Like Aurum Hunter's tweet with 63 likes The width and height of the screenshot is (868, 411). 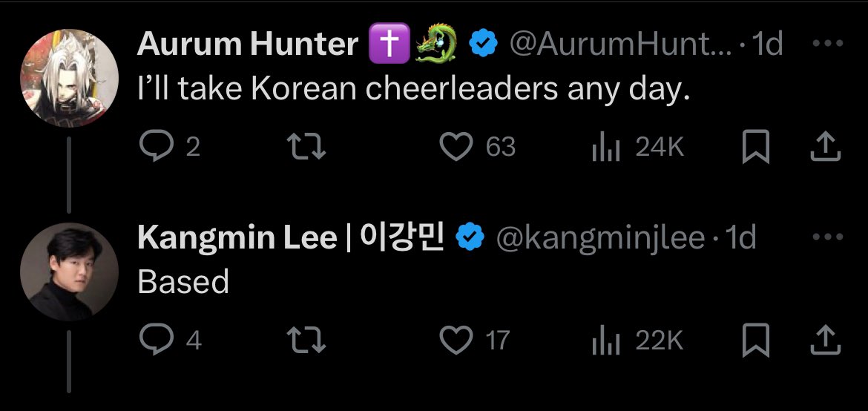[456, 148]
